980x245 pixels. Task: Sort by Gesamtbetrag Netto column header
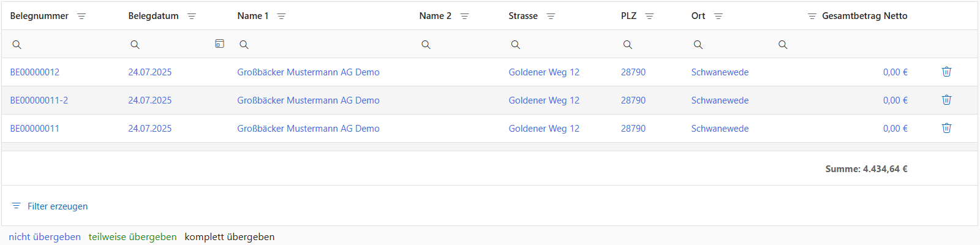tap(864, 16)
